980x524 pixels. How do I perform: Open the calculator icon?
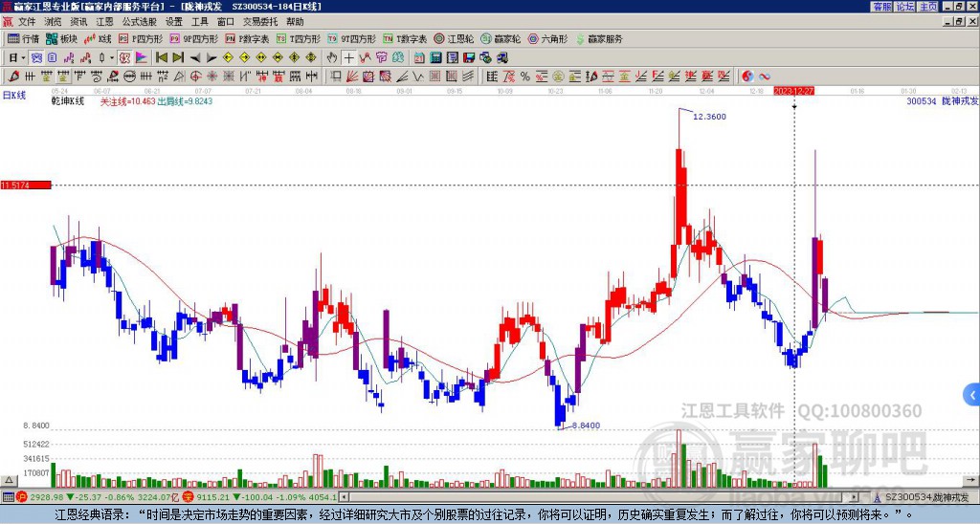pos(436,57)
